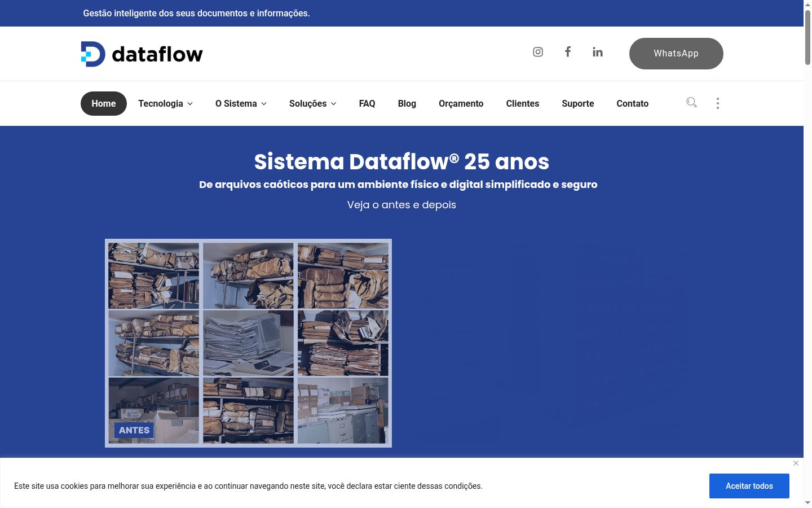The height and width of the screenshot is (508, 812).
Task: Open the Clientes page
Action: pos(523,103)
